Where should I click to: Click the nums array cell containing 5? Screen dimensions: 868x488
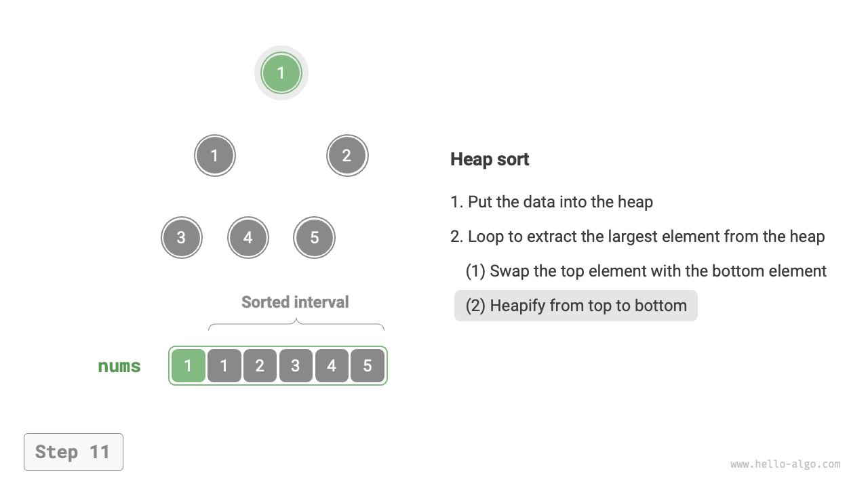(368, 366)
